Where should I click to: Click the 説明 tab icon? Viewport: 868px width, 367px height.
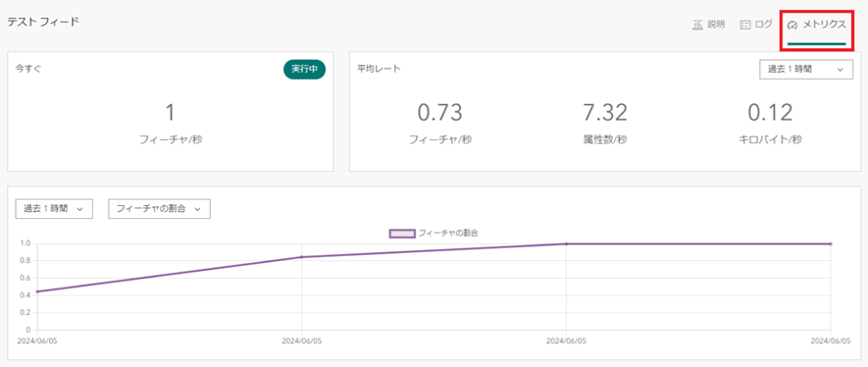coord(697,25)
